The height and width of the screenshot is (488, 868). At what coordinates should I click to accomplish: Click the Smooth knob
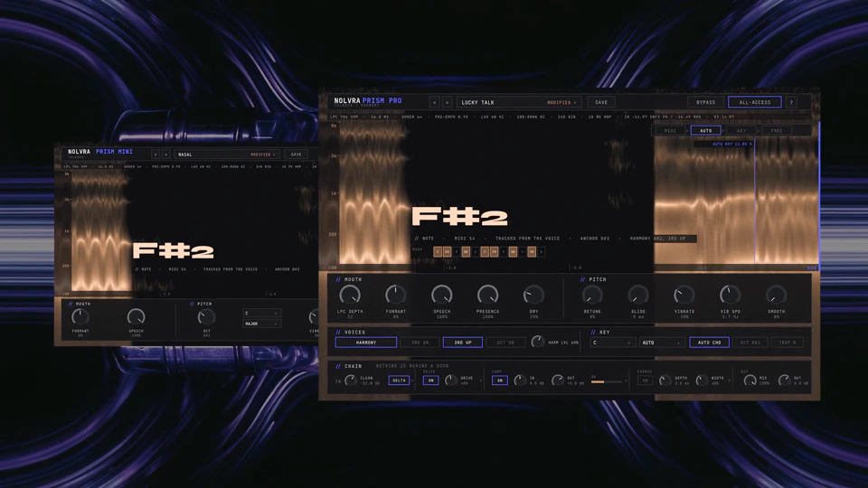[776, 295]
